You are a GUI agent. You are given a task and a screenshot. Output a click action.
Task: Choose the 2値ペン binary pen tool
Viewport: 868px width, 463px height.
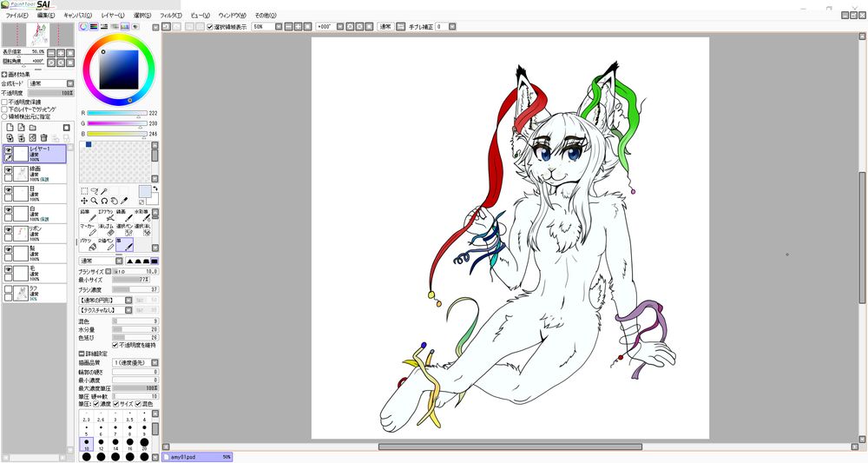pyautogui.click(x=106, y=244)
